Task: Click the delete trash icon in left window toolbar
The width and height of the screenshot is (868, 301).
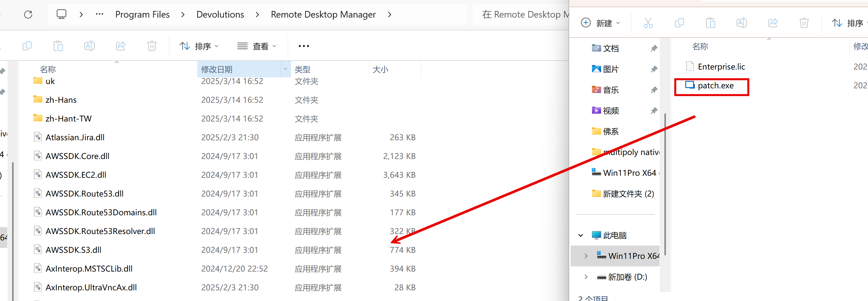Action: click(x=152, y=46)
